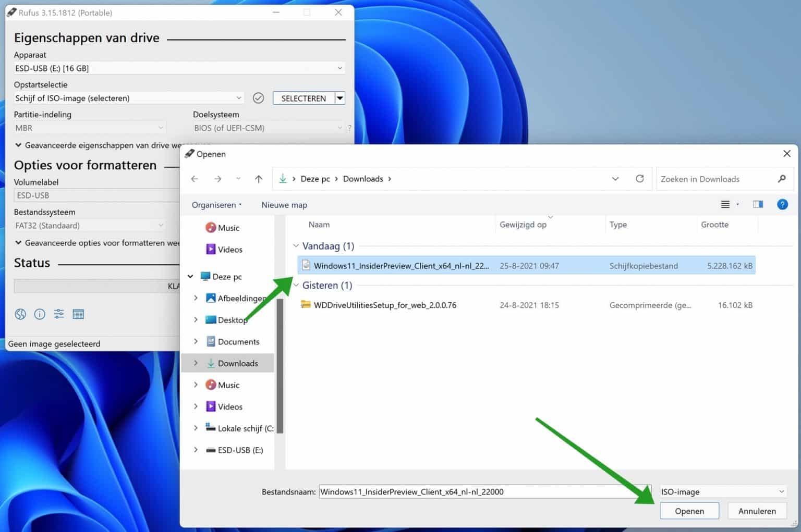The height and width of the screenshot is (532, 801).
Task: Click the checkmark icon beside Opstartselectie
Action: pos(258,98)
